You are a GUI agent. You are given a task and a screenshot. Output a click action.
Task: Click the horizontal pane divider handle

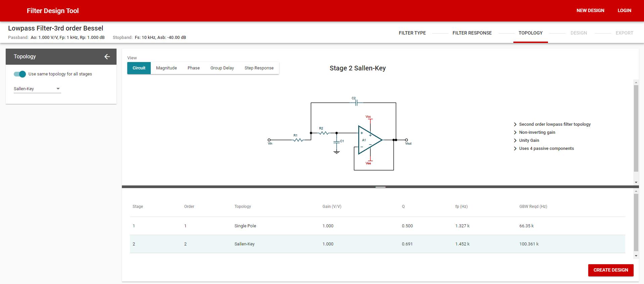(x=380, y=187)
